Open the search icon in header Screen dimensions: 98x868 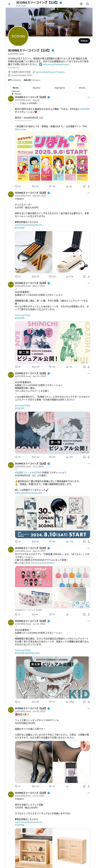click(x=88, y=4)
